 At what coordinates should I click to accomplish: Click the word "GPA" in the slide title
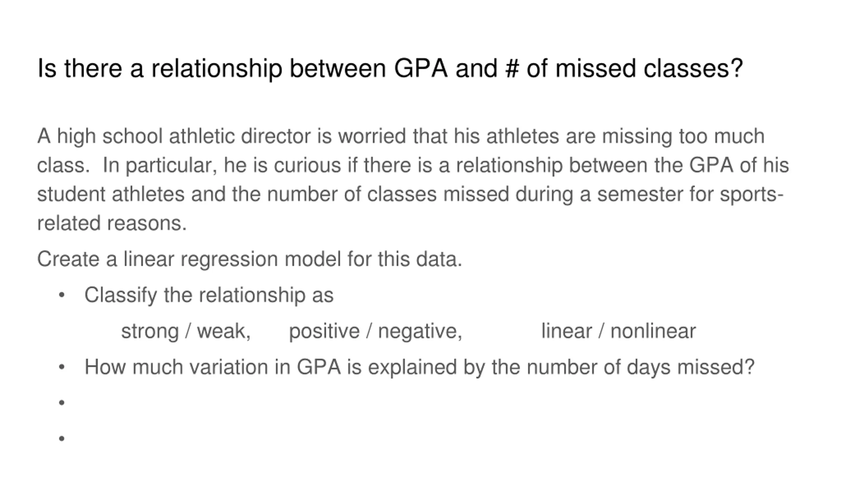coord(421,69)
